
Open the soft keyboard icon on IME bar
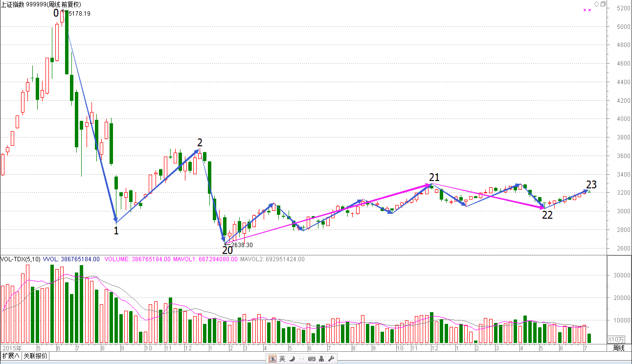[312, 359]
